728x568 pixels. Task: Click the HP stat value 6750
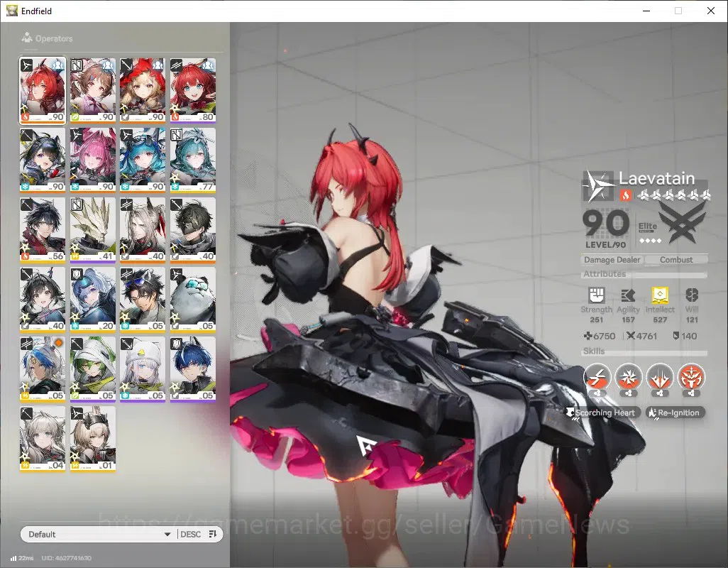click(x=604, y=336)
